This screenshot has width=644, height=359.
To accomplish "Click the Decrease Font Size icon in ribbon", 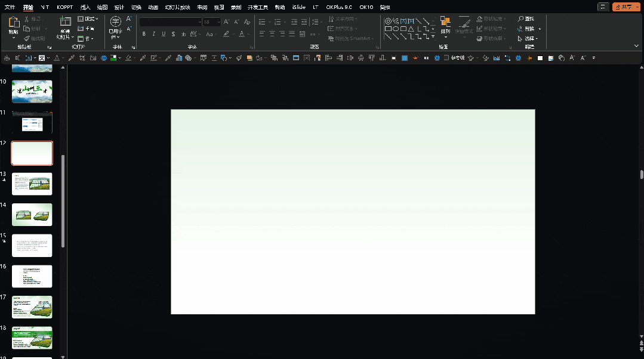I will pos(236,21).
